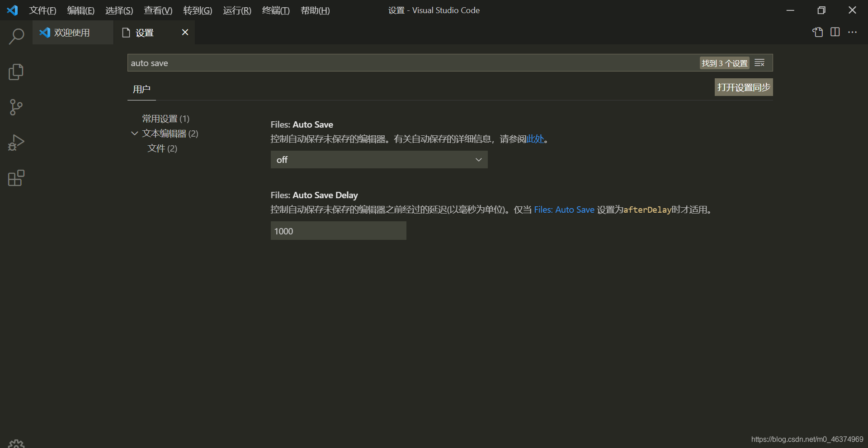This screenshot has width=868, height=448.
Task: Open the 帮助(H) menu
Action: click(x=315, y=10)
